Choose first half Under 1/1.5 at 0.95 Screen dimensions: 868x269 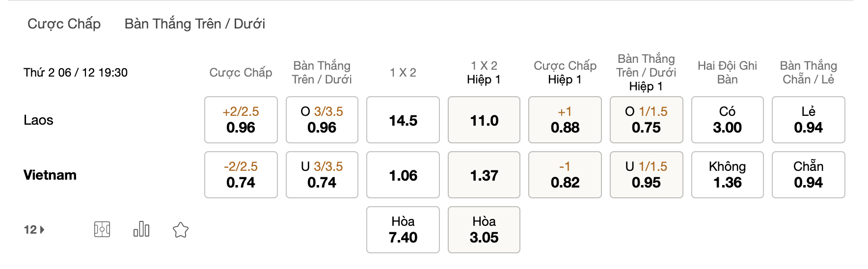tap(647, 175)
